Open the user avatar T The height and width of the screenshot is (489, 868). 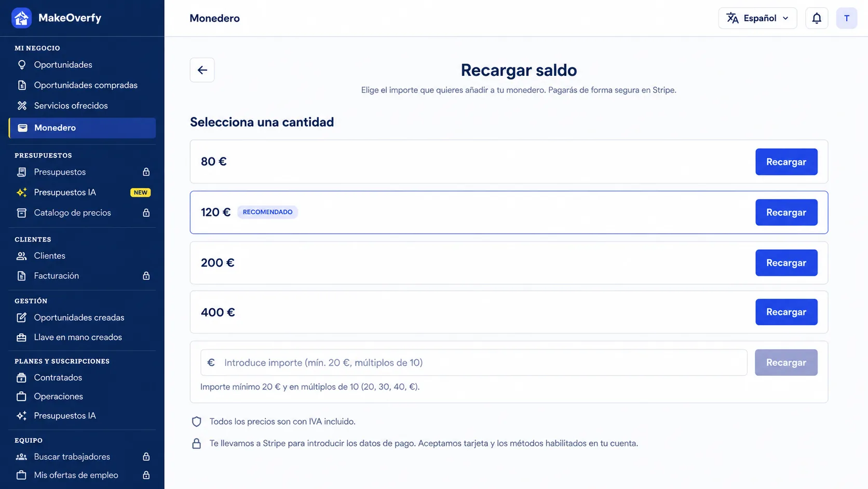pyautogui.click(x=847, y=18)
